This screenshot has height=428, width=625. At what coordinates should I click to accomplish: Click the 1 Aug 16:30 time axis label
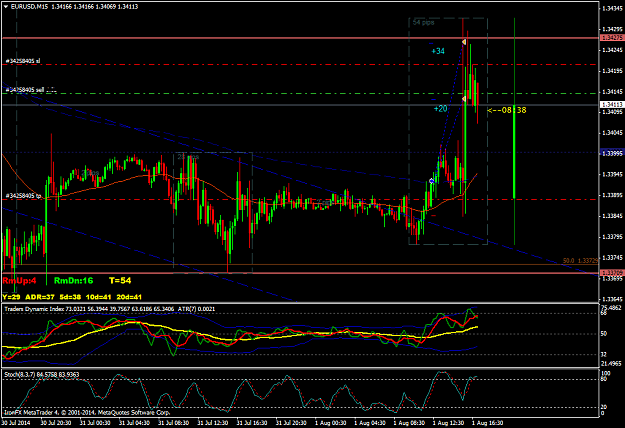click(487, 423)
